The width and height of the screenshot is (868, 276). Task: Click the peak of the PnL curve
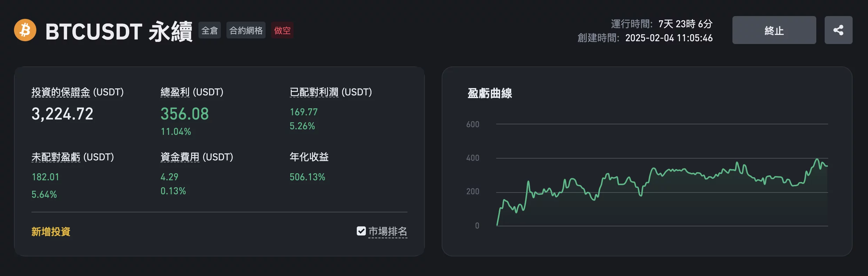tap(817, 159)
